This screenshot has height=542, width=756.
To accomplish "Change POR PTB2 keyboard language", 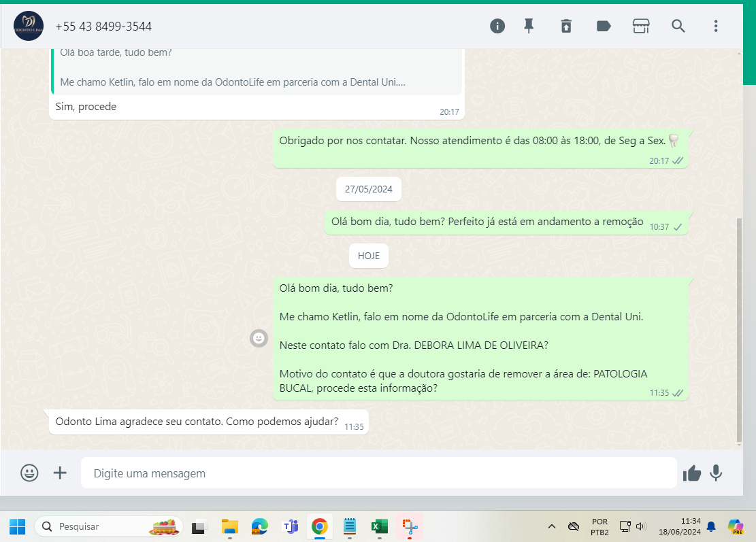I will point(599,527).
